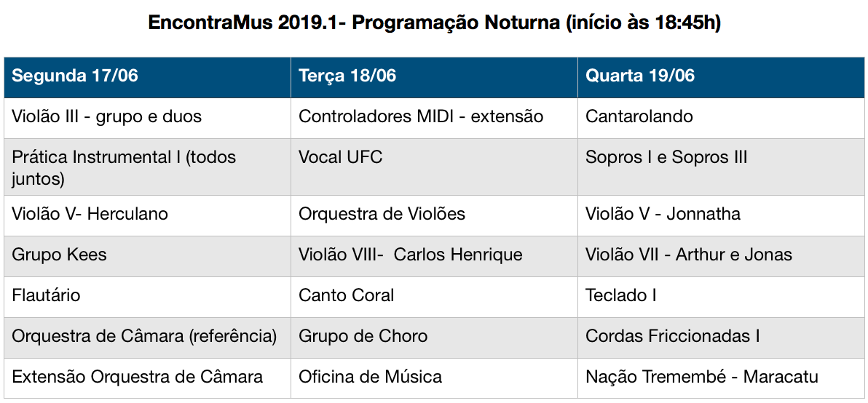This screenshot has height=403, width=868.
Task: Click the Canto Coral cell
Action: click(434, 297)
